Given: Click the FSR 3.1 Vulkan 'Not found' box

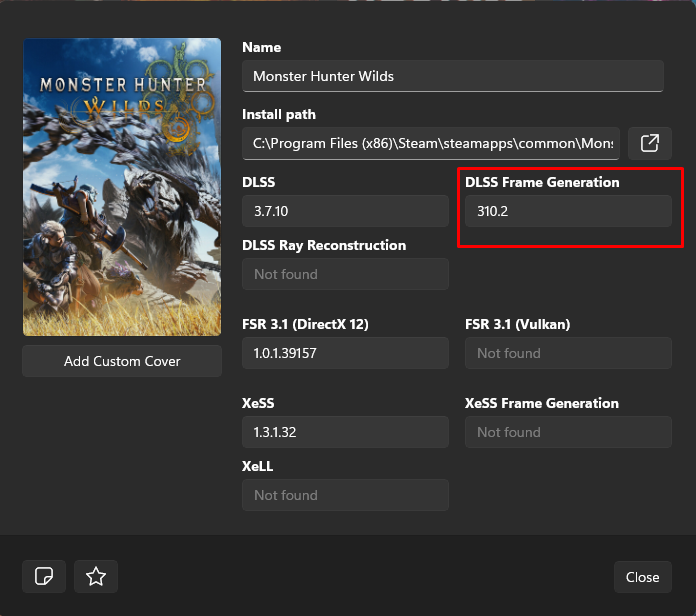Looking at the screenshot, I should 568,353.
